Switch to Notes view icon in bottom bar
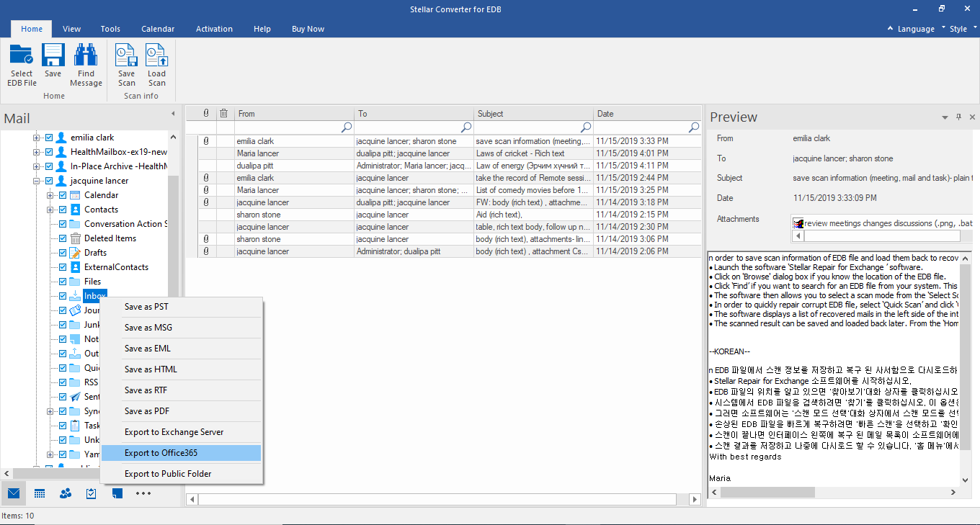This screenshot has height=525, width=980. (117, 493)
